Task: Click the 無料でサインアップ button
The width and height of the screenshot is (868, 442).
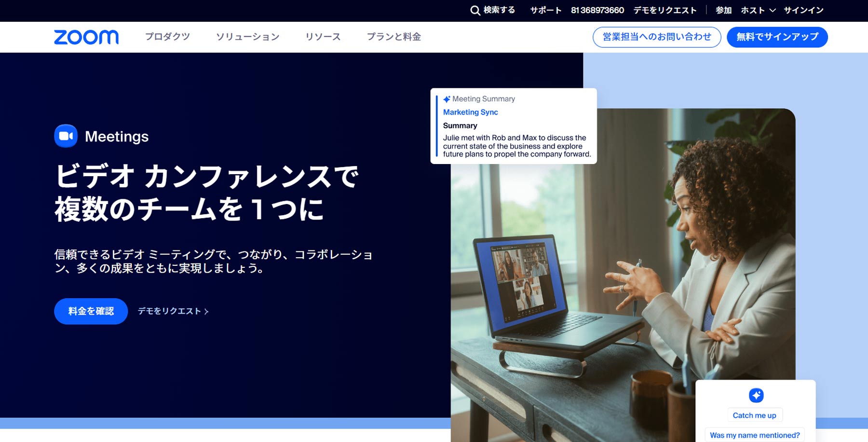Action: point(777,37)
